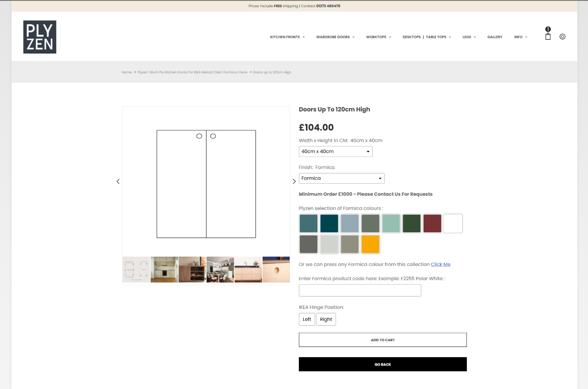Click the £104.00 price text
The image size is (588, 389).
coord(316,127)
